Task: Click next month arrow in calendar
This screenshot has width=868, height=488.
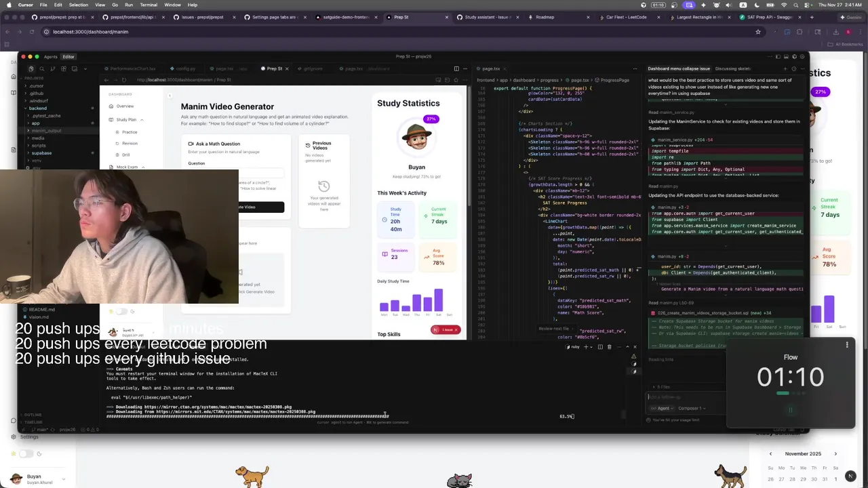Action: tap(835, 454)
